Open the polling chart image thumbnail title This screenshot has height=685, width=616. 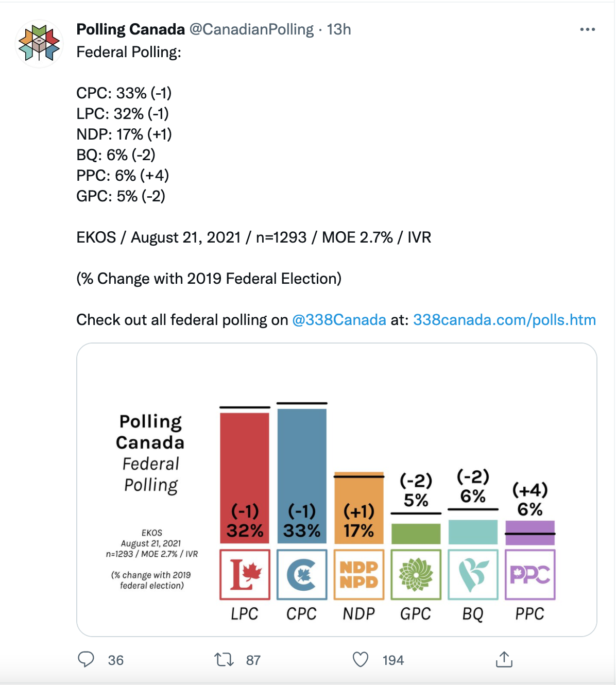pyautogui.click(x=150, y=453)
